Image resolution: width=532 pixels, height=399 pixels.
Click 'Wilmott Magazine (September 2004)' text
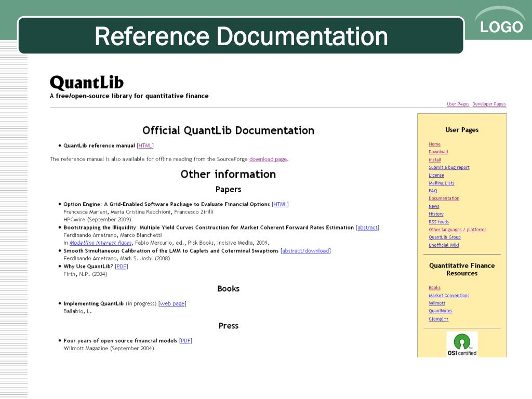click(109, 349)
